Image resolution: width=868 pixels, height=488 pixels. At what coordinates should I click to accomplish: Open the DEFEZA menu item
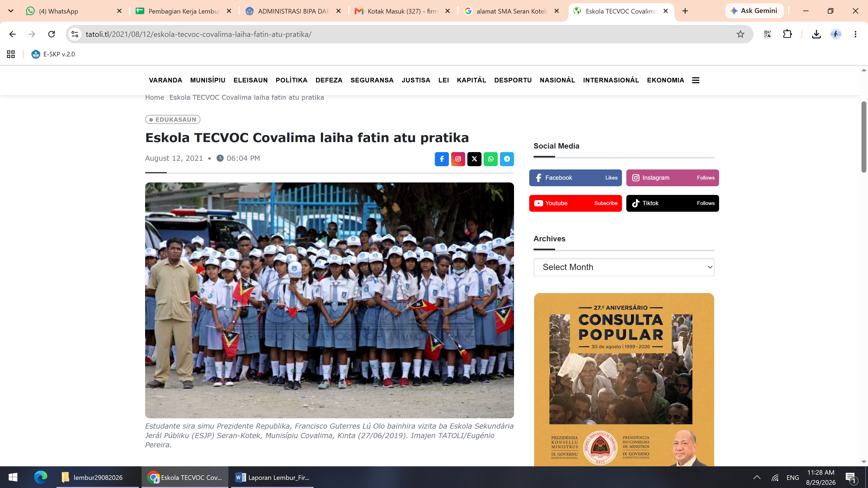coord(329,80)
